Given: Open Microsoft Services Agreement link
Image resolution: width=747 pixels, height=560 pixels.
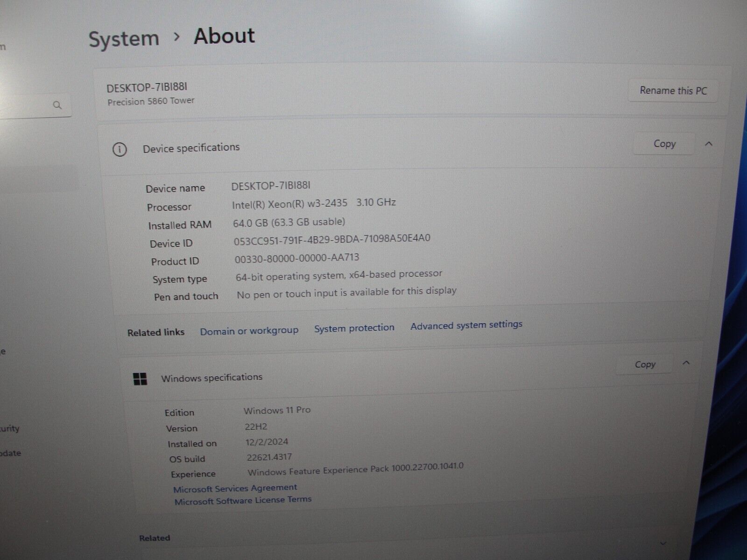Looking at the screenshot, I should (x=235, y=488).
